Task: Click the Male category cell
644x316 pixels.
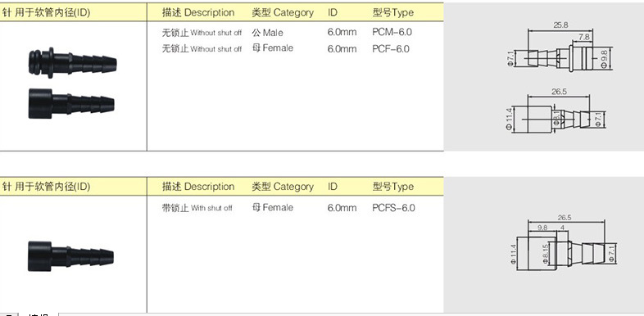Action: click(x=267, y=33)
